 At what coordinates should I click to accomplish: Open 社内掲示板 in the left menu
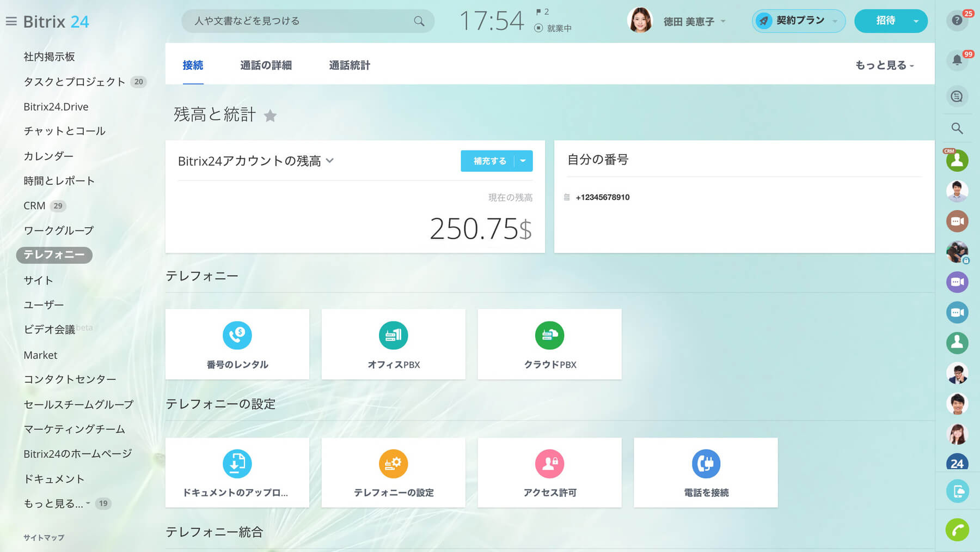(x=49, y=57)
